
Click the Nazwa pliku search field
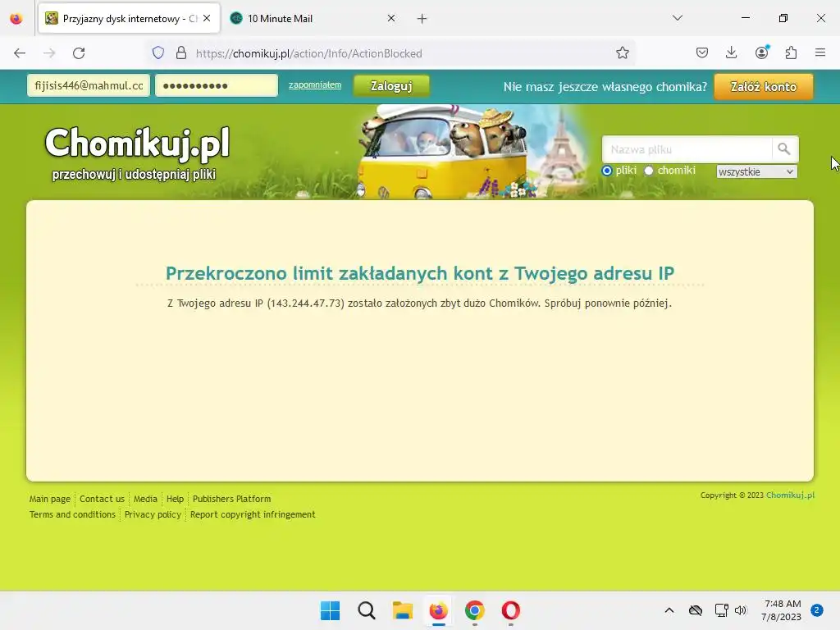(x=687, y=149)
